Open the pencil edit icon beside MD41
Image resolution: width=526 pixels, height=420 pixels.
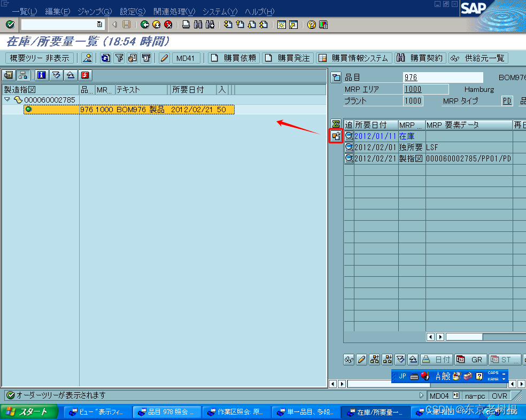pyautogui.click(x=163, y=58)
